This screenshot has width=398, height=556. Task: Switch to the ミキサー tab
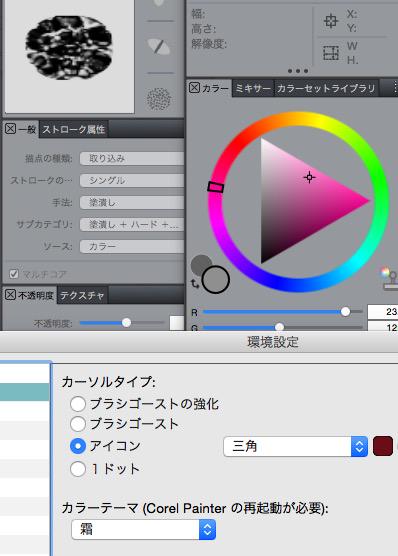253,88
